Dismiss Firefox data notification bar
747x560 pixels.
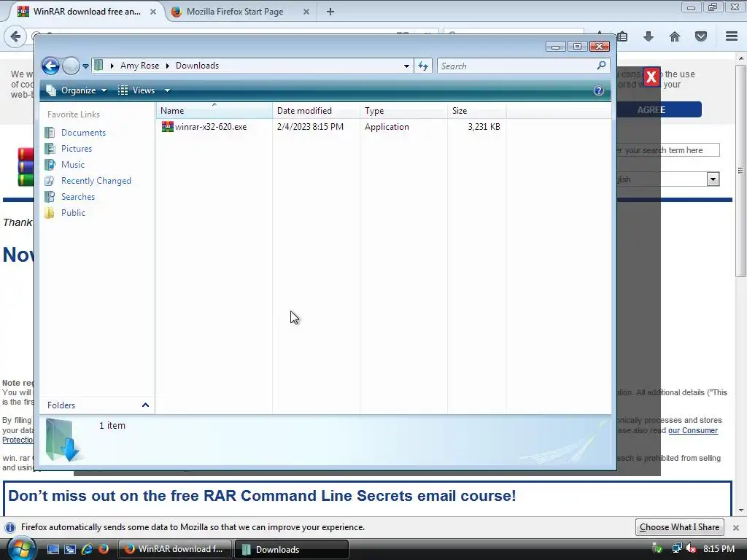[x=735, y=528]
